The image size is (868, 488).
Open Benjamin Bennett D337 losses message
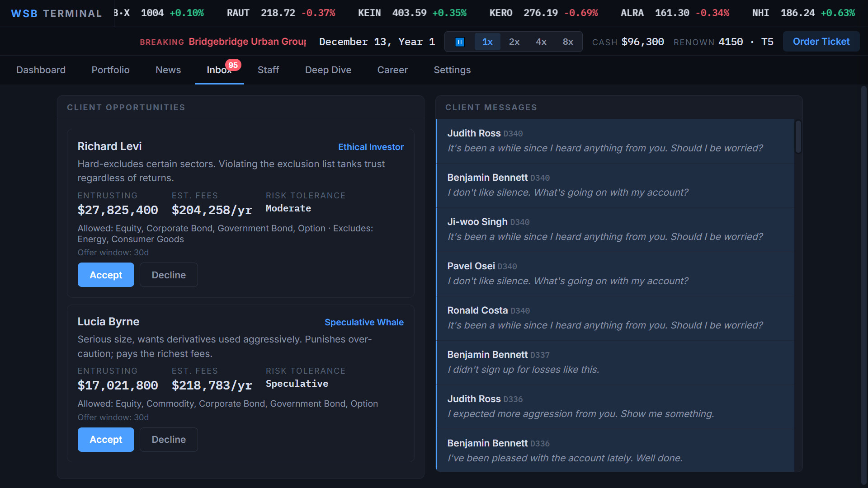[615, 362]
